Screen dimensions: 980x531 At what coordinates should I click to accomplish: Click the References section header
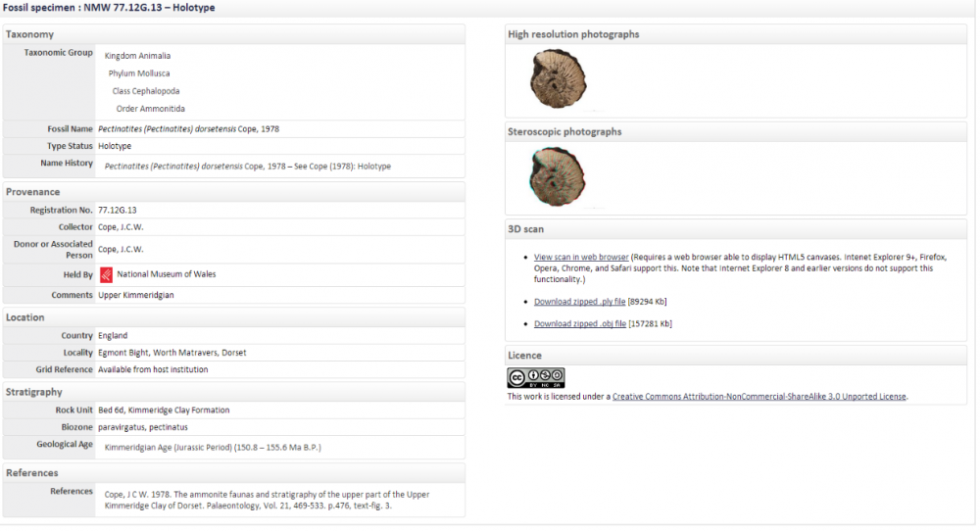tap(31, 472)
